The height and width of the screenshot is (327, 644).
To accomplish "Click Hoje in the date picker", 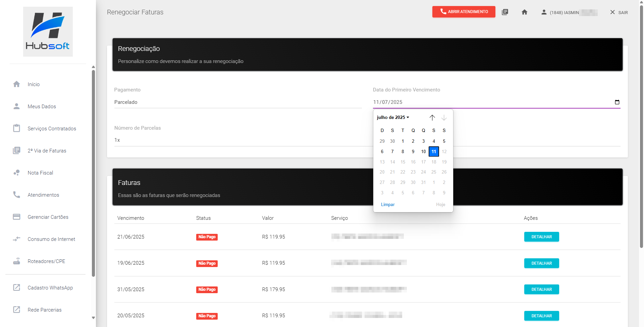I will click(440, 204).
